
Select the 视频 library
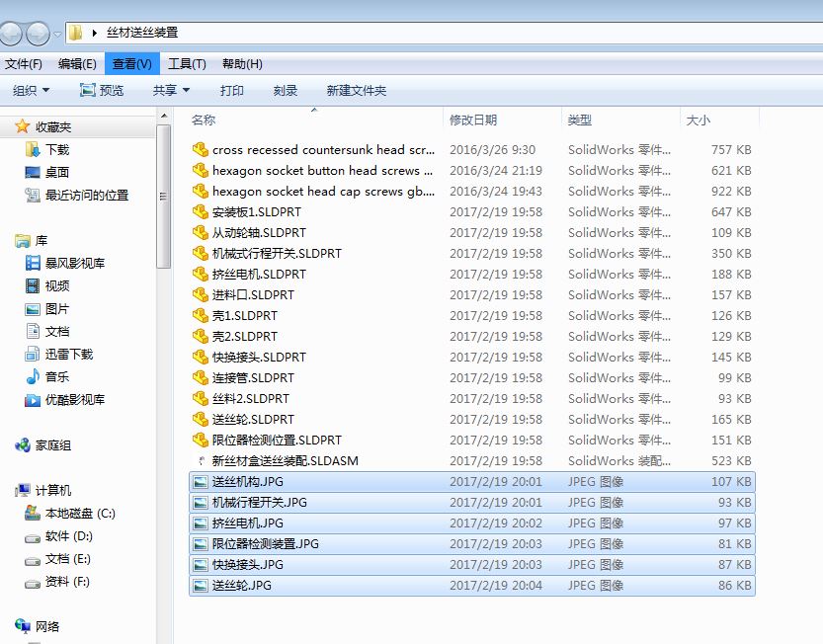[x=47, y=285]
